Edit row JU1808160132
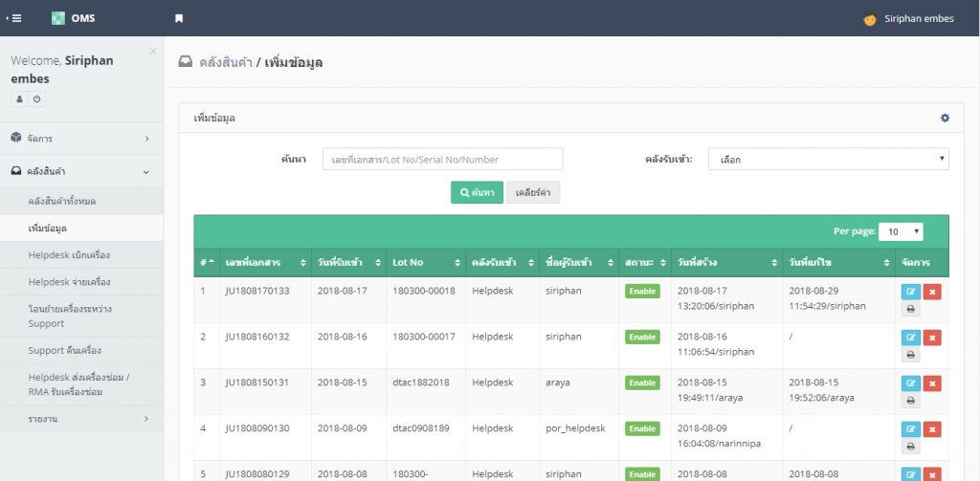The image size is (980, 481). [911, 338]
